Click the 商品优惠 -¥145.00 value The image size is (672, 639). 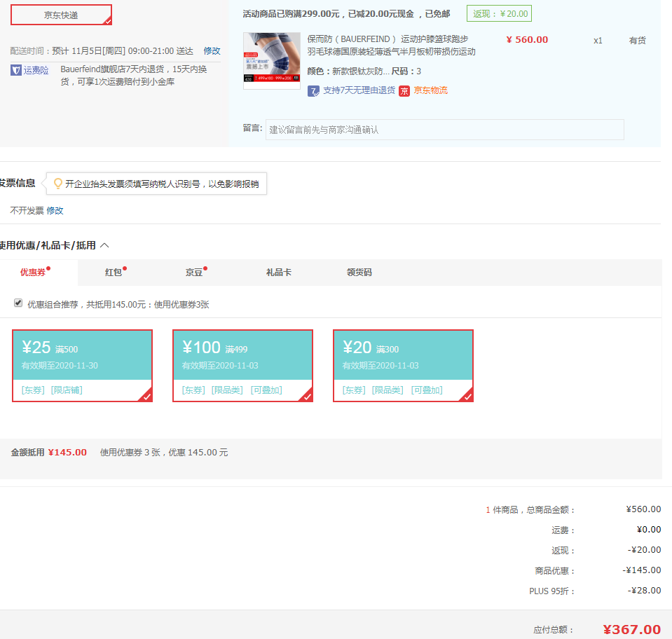click(642, 570)
